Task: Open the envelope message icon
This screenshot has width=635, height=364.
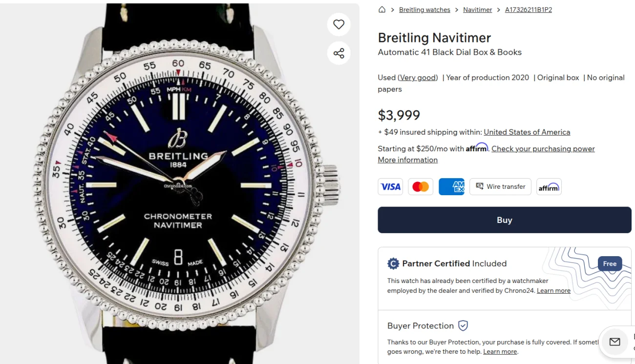Action: click(x=614, y=342)
